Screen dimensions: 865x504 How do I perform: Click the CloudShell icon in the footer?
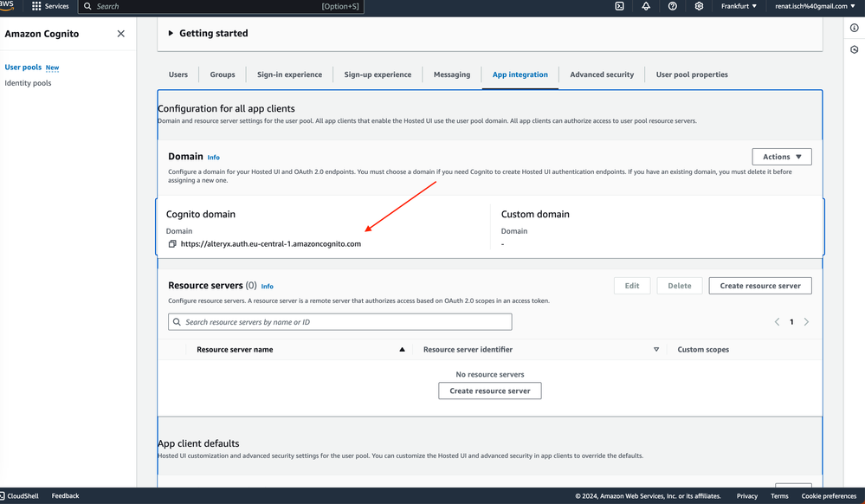click(3, 495)
